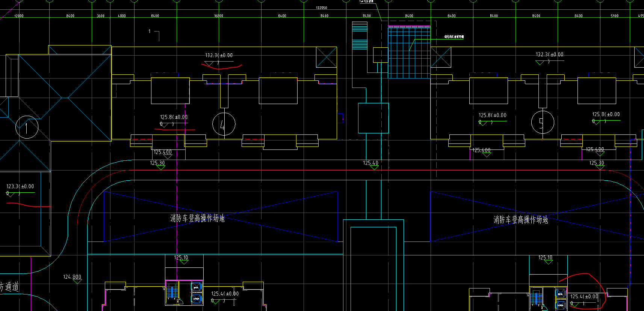This screenshot has width=644, height=311.
Task: Select crossed shaft square right of the canopy
Action: [x=441, y=57]
